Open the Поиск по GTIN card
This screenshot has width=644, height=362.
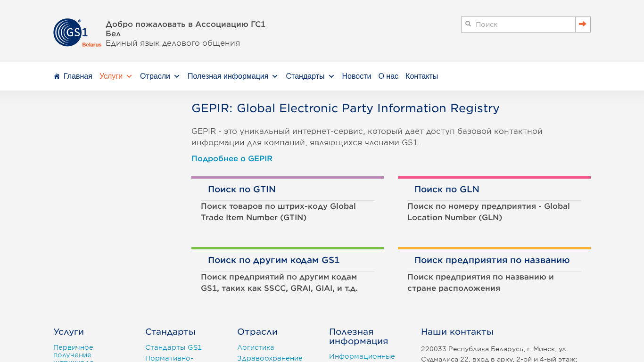click(x=242, y=189)
